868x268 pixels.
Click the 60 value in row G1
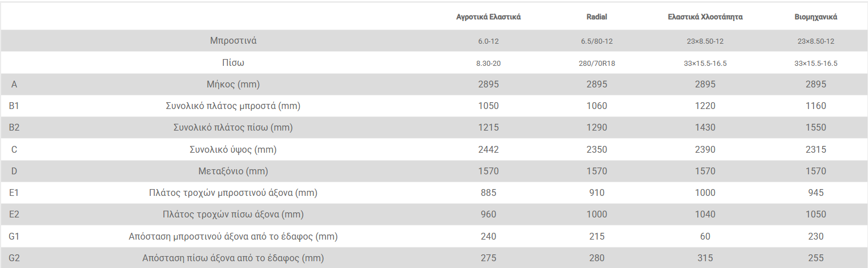[705, 236]
